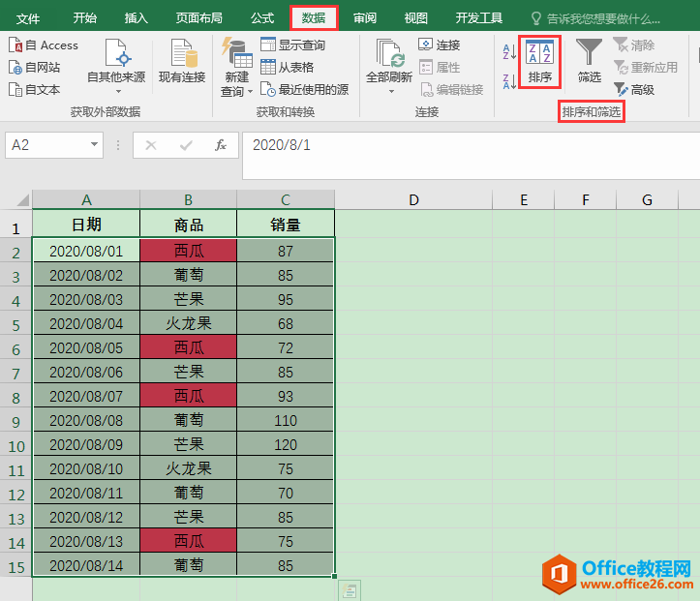Switch to the 视图 tab

(416, 18)
